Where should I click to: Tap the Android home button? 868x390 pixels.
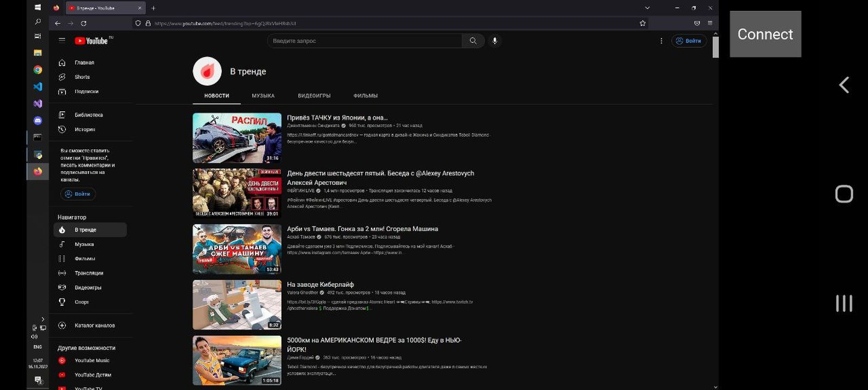click(844, 194)
